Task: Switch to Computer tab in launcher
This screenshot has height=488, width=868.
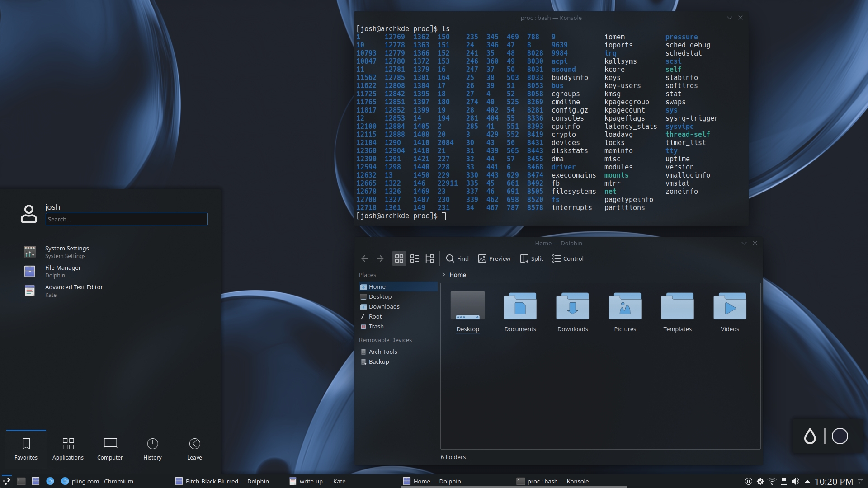Action: click(110, 449)
